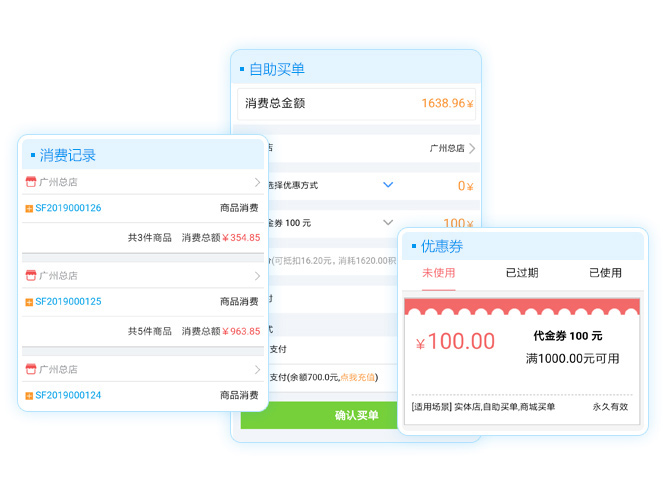Click orange plus icon next to SF2019000126
This screenshot has width=663, height=481.
(x=29, y=208)
